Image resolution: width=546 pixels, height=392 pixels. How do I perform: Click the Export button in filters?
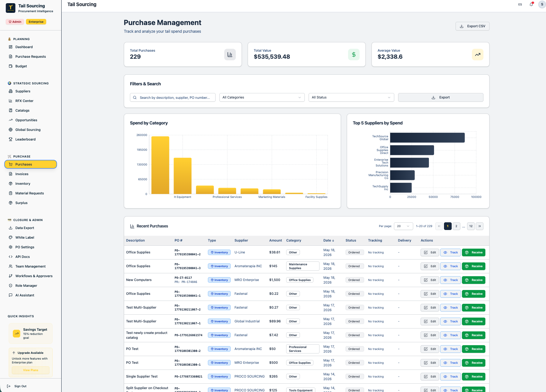pos(440,98)
